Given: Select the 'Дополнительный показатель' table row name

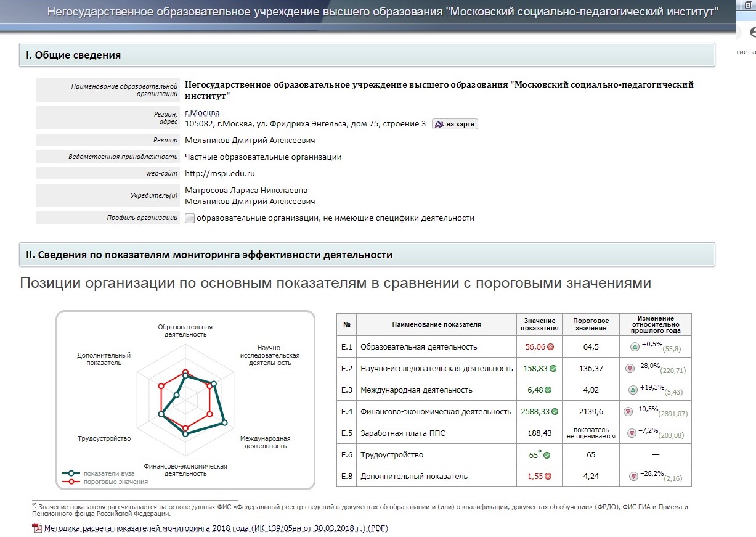Looking at the screenshot, I should [x=414, y=476].
